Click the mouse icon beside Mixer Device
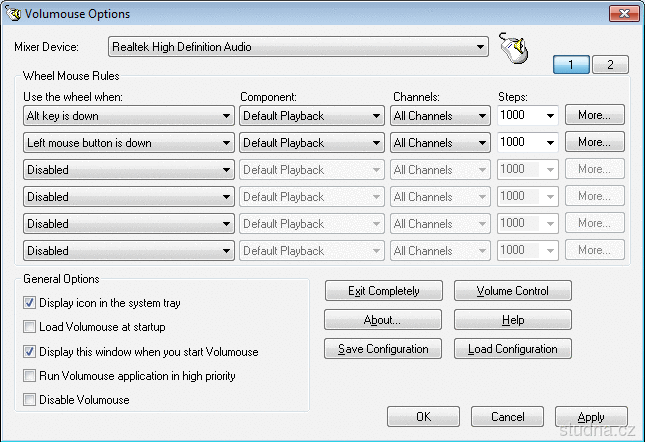Screen dimensions: 645x442 513,48
